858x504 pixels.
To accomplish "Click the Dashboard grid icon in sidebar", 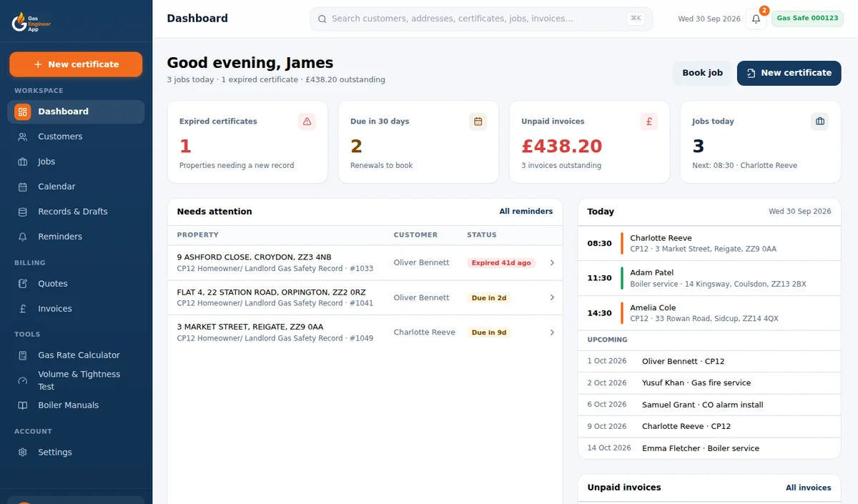I will [23, 112].
